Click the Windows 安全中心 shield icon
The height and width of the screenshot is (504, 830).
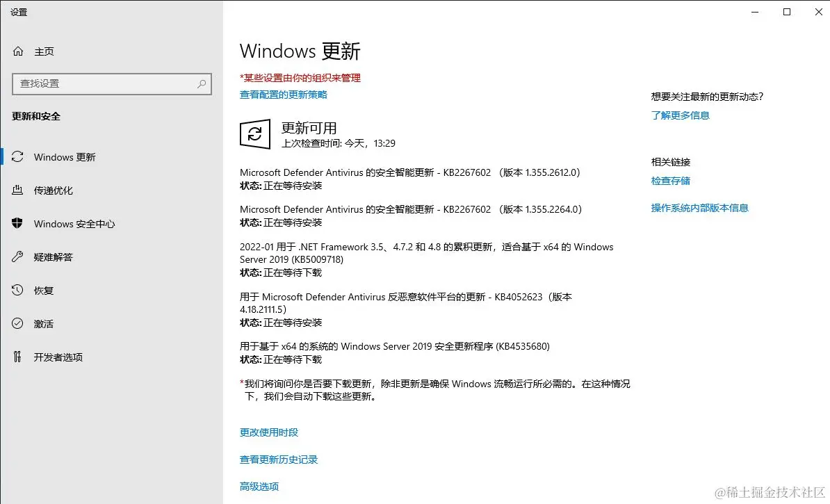click(17, 223)
